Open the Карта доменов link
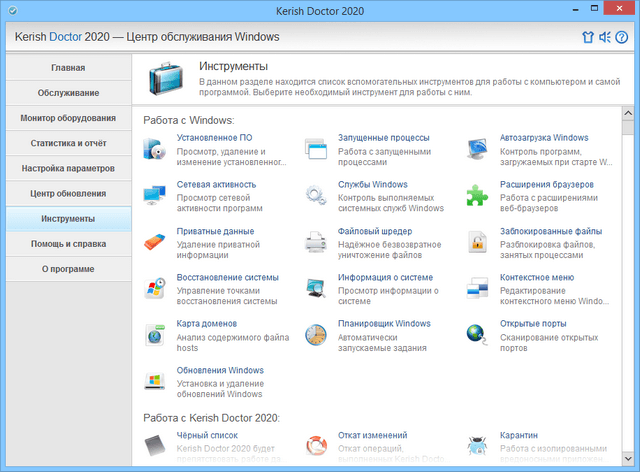The height and width of the screenshot is (472, 640). [x=207, y=324]
